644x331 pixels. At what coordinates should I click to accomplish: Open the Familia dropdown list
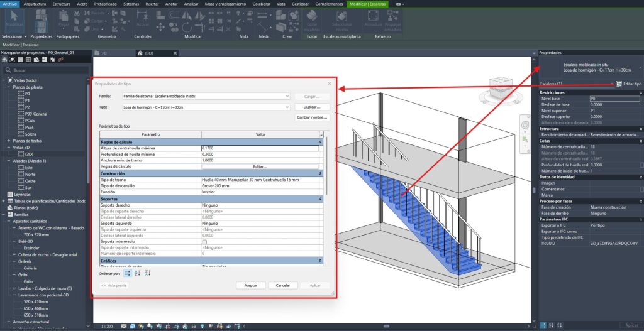click(x=287, y=97)
